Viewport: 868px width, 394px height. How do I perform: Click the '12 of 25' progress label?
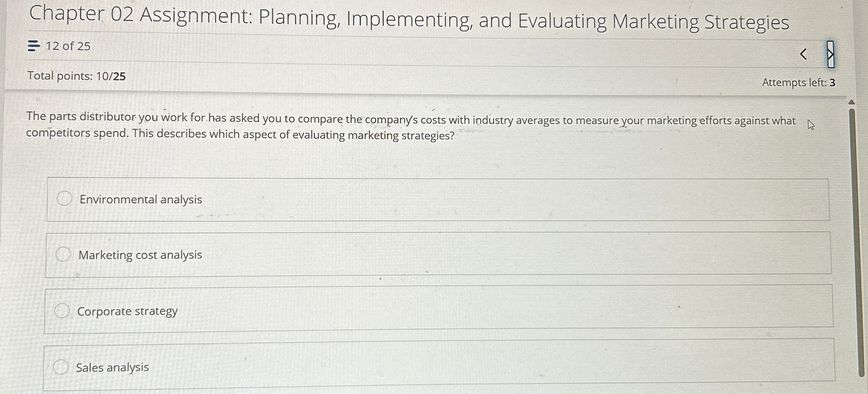[x=69, y=46]
